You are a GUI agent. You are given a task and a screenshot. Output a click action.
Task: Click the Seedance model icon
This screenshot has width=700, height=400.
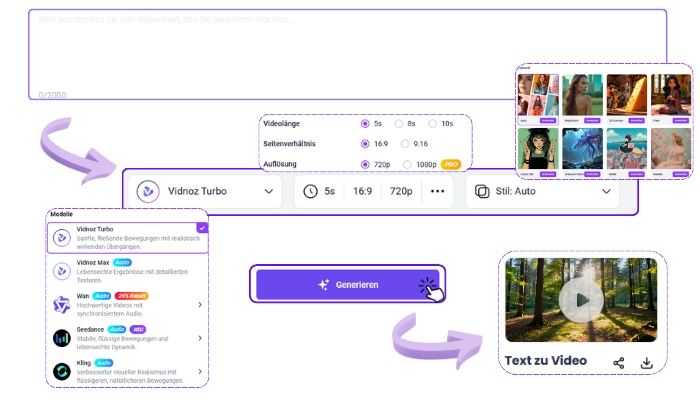(x=61, y=337)
